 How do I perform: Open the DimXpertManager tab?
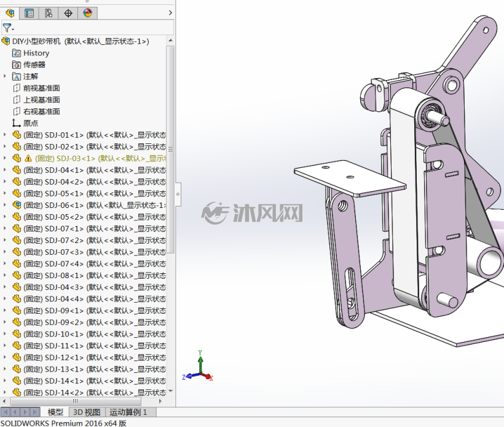(68, 13)
